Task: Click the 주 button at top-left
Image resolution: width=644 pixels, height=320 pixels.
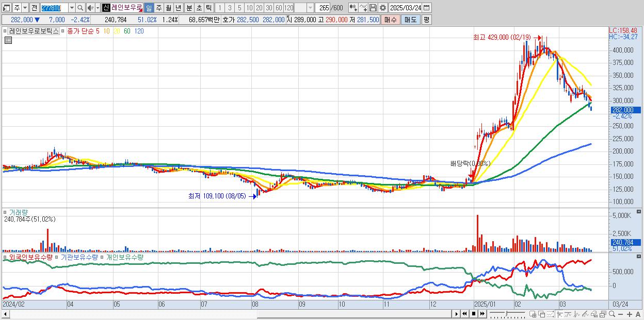Action: click(x=17, y=8)
